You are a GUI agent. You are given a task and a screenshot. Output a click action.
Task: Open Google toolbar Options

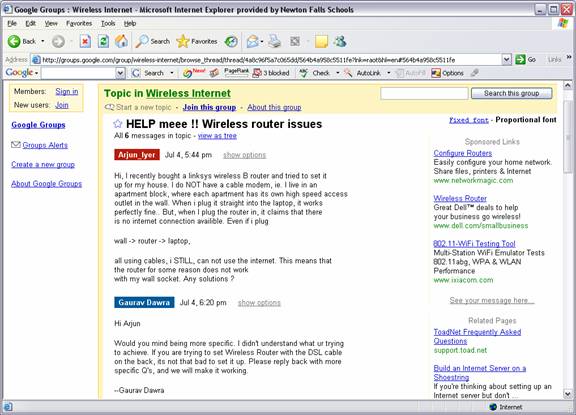(447, 73)
